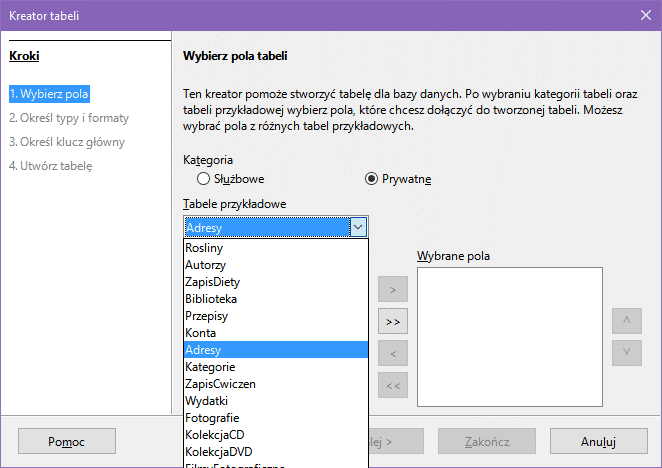Select the Służbowe category radio button

click(x=204, y=179)
